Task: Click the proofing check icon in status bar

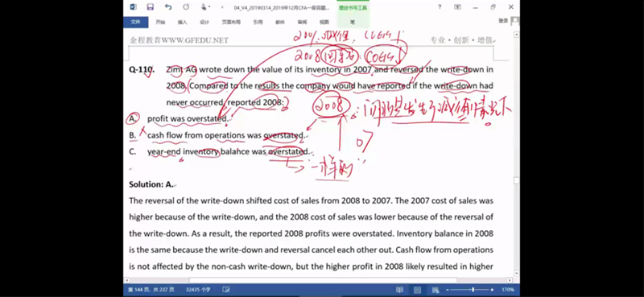Action: [x=226, y=290]
